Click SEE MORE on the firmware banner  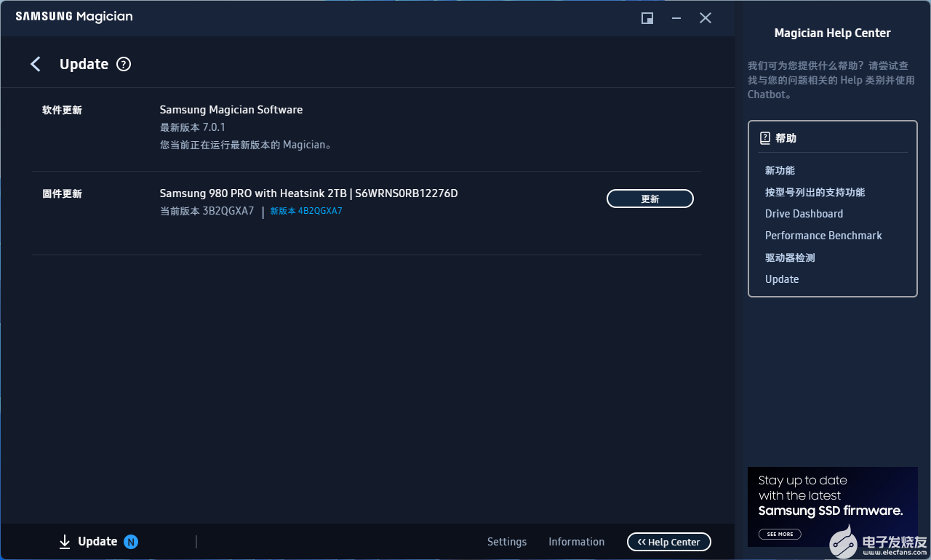(780, 534)
